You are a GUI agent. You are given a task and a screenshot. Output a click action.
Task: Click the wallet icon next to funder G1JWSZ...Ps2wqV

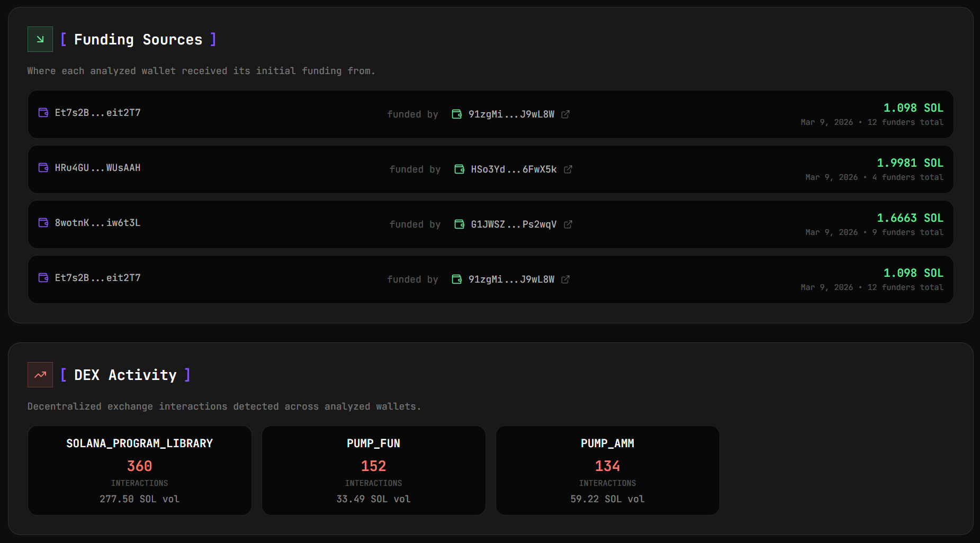[459, 224]
